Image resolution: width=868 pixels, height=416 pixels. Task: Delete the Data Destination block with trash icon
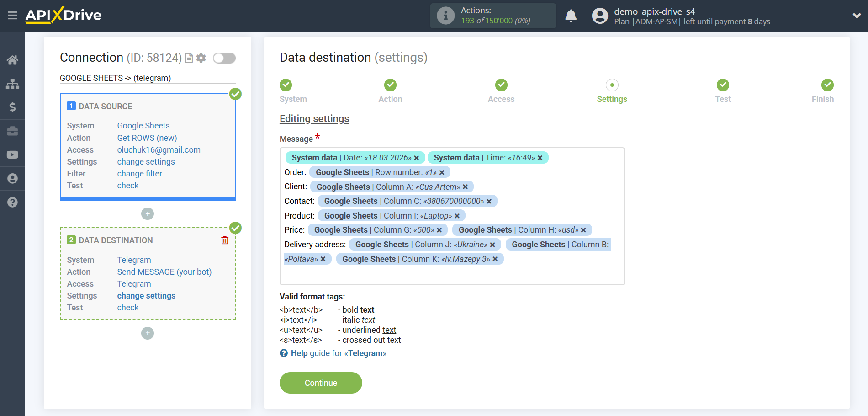tap(225, 240)
